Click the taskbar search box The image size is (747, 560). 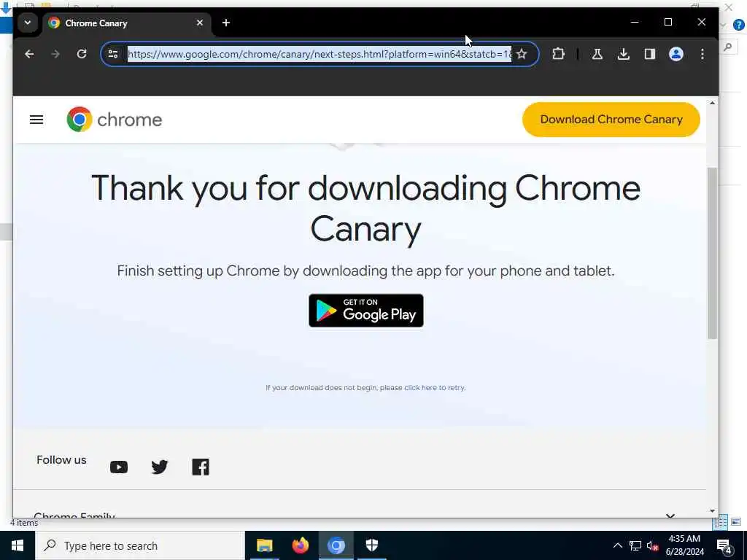[139, 545]
